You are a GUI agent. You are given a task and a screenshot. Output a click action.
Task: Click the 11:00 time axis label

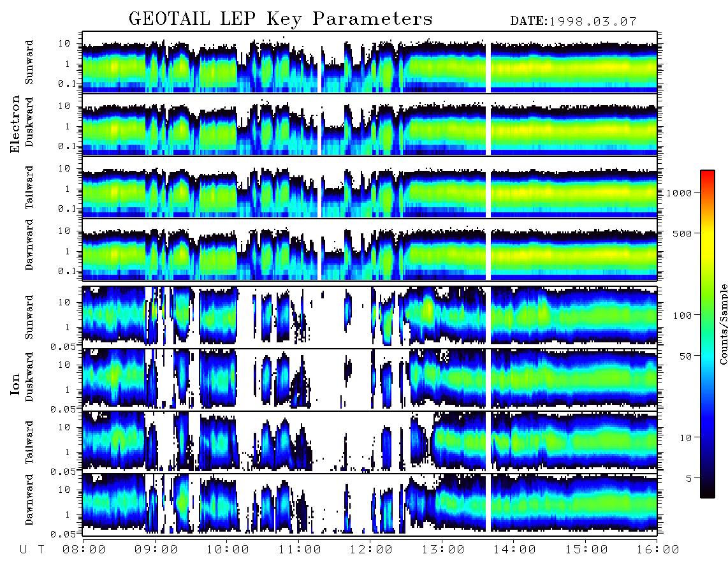300,550
